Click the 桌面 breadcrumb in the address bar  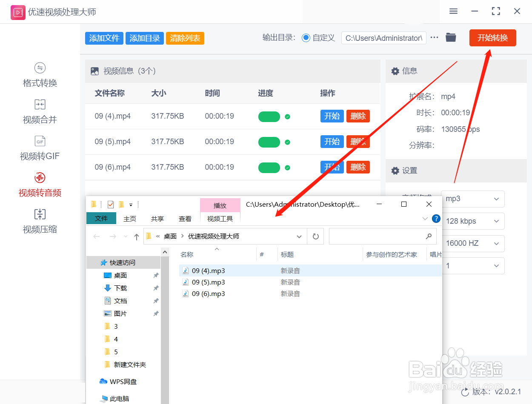click(x=170, y=236)
